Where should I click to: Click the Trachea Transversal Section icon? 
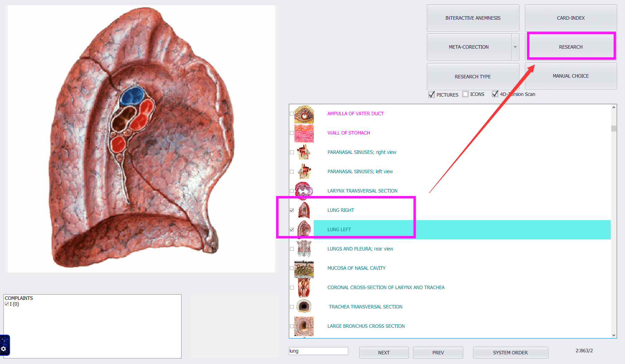(304, 306)
